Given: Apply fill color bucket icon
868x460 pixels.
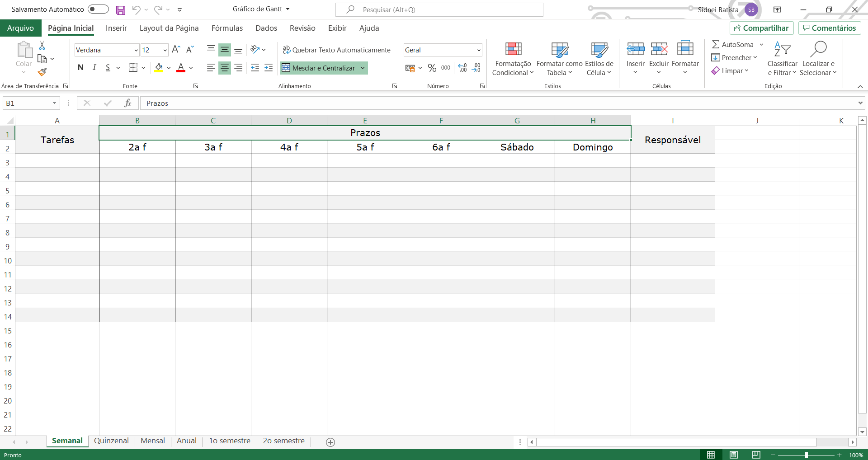Looking at the screenshot, I should pyautogui.click(x=159, y=68).
